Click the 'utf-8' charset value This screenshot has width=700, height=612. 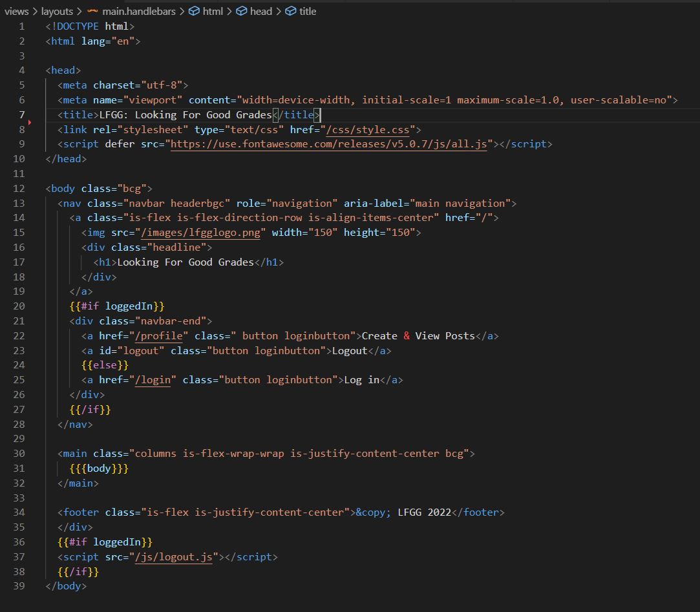pos(162,85)
